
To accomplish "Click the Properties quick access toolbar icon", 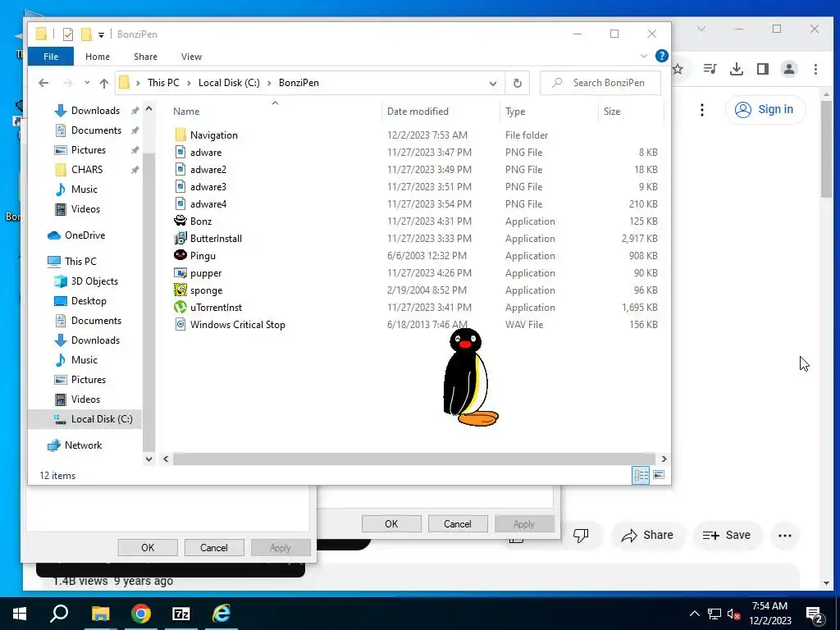I will pos(67,34).
